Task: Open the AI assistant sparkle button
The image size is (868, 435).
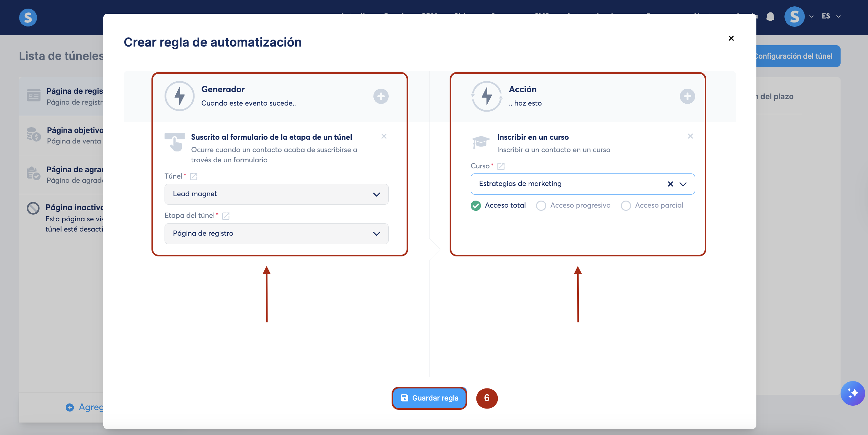Action: coord(852,393)
